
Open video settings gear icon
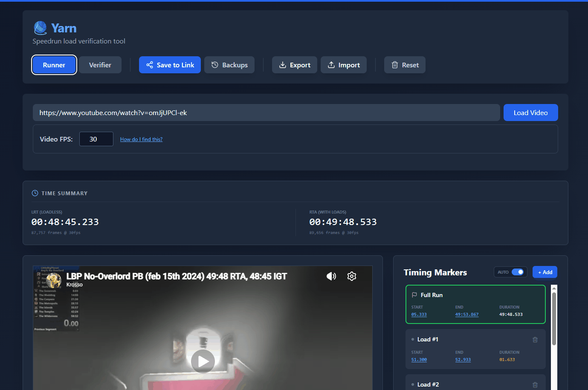(x=352, y=276)
